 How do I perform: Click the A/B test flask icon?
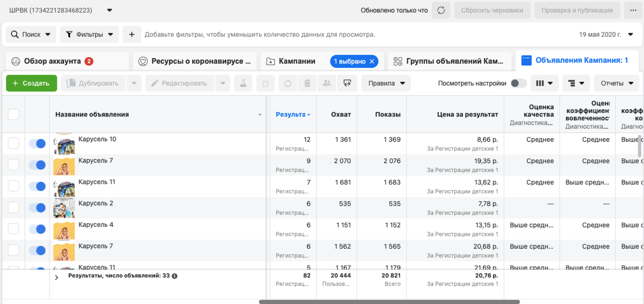[x=243, y=83]
